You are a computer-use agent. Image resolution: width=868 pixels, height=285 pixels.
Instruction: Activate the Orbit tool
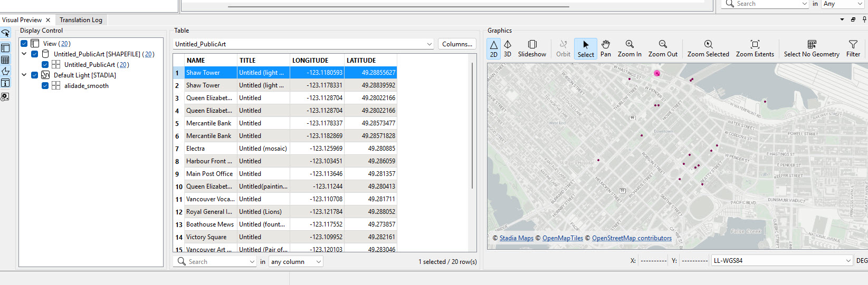pos(563,48)
